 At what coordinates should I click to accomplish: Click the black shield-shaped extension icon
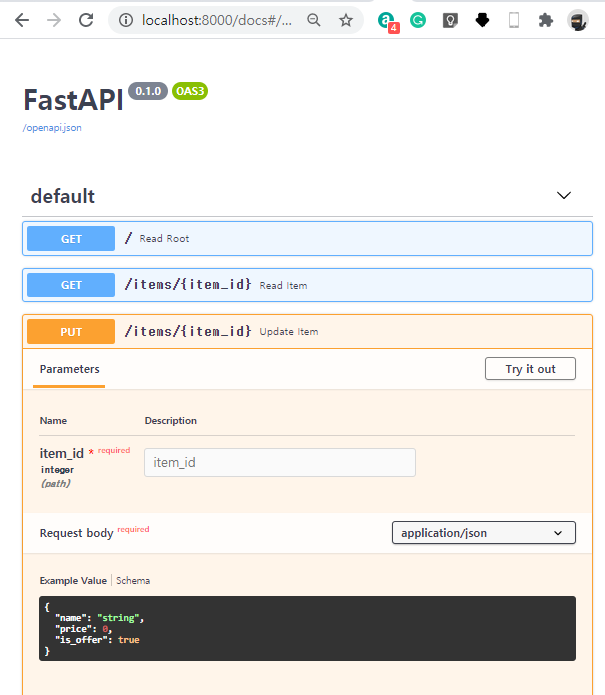tap(482, 20)
